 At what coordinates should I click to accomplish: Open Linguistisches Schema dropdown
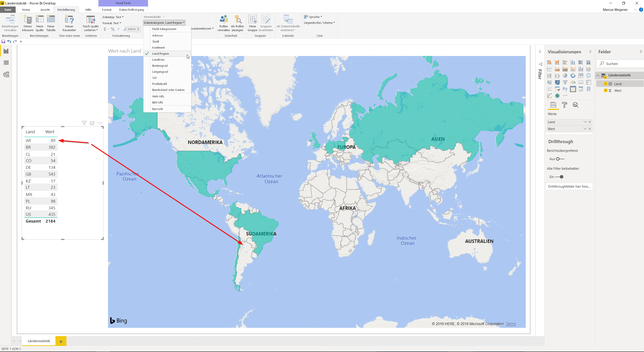click(x=319, y=23)
